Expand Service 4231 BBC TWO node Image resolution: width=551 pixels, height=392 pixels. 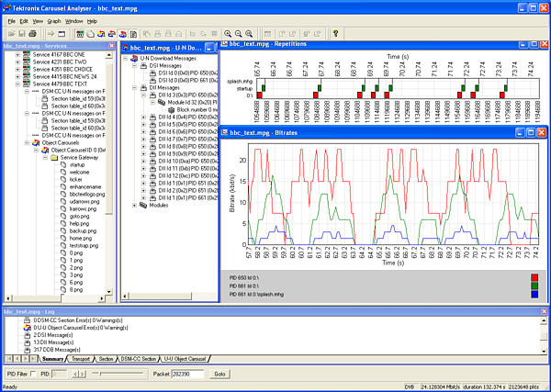pos(17,62)
